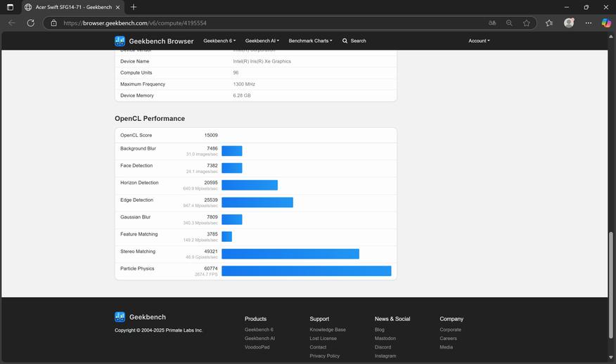The image size is (616, 364).
Task: Click Search in the navigation bar
Action: coord(354,41)
